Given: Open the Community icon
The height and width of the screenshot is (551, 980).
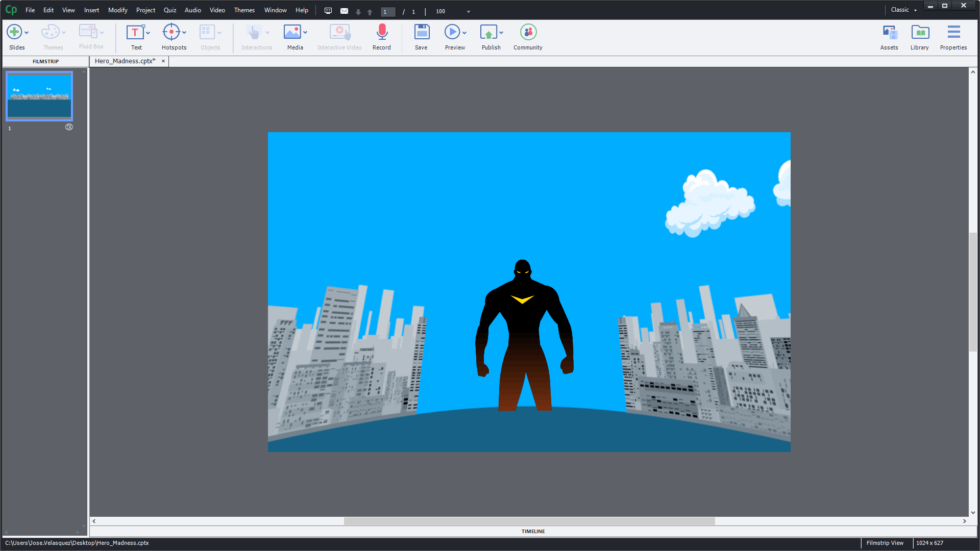Looking at the screenshot, I should pyautogui.click(x=528, y=32).
